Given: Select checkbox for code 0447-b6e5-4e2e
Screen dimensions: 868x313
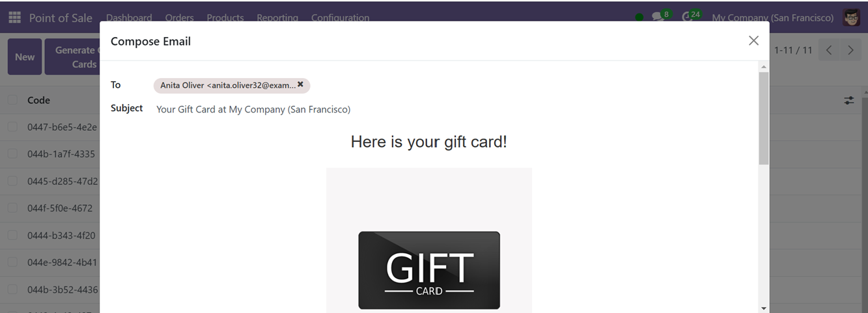Looking at the screenshot, I should 12,127.
